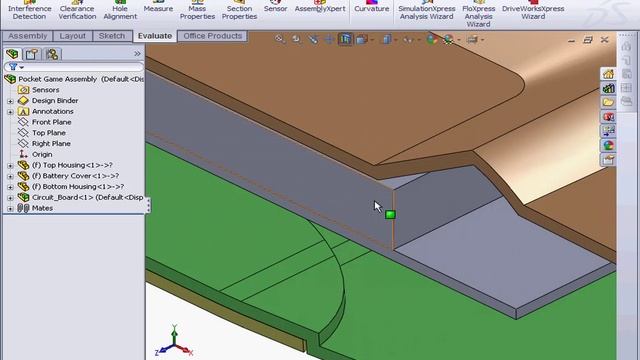This screenshot has width=640, height=360.
Task: Select Design Binder in the tree
Action: click(x=55, y=100)
